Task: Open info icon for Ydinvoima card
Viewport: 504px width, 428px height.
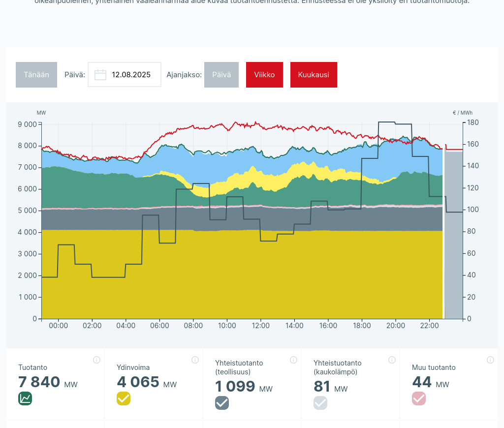Action: click(195, 360)
